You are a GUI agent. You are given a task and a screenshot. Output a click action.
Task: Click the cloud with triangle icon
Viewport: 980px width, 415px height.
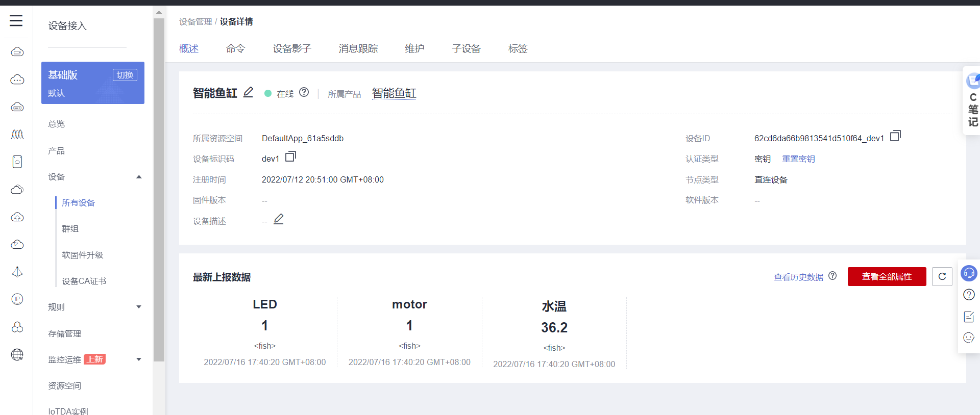17,245
